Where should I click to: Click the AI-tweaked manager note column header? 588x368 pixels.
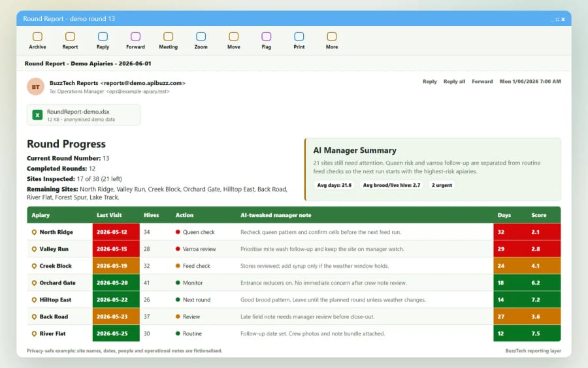[276, 215]
